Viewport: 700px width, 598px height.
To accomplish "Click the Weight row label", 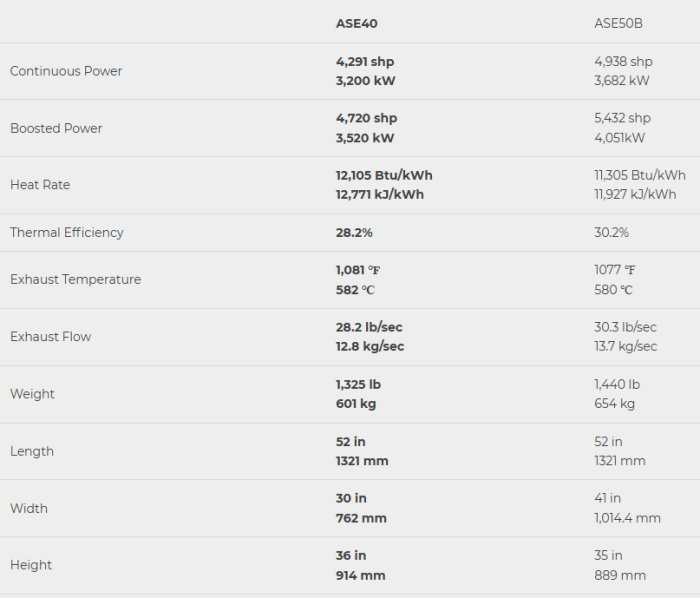I will 32,394.
